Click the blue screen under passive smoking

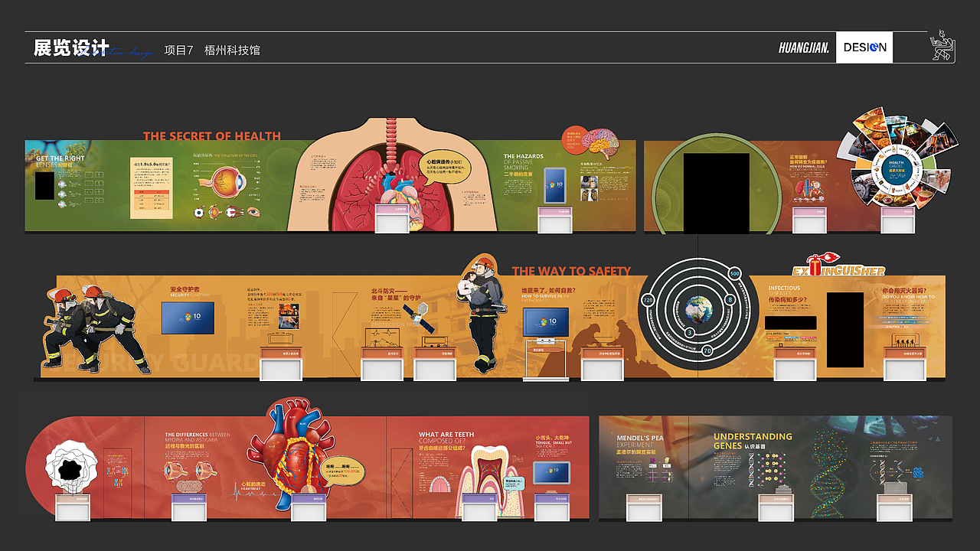click(x=557, y=184)
